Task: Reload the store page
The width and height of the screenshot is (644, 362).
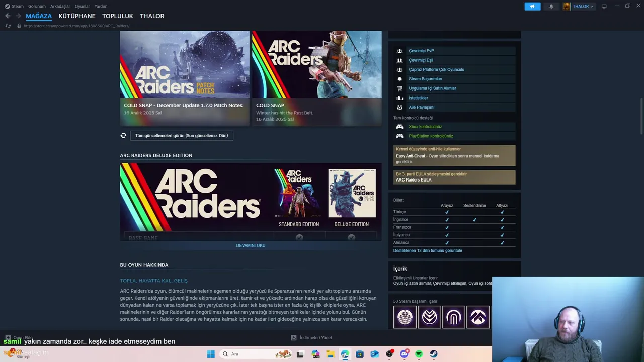Action: (x=8, y=26)
